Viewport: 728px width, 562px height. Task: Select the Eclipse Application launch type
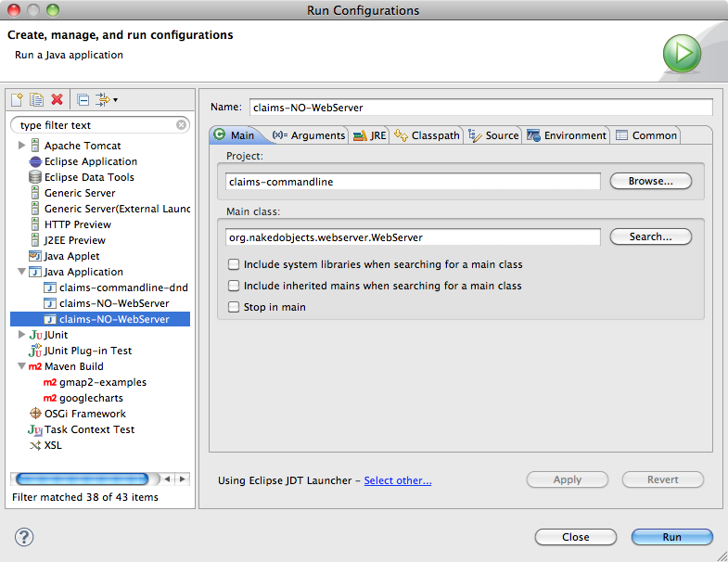(90, 161)
